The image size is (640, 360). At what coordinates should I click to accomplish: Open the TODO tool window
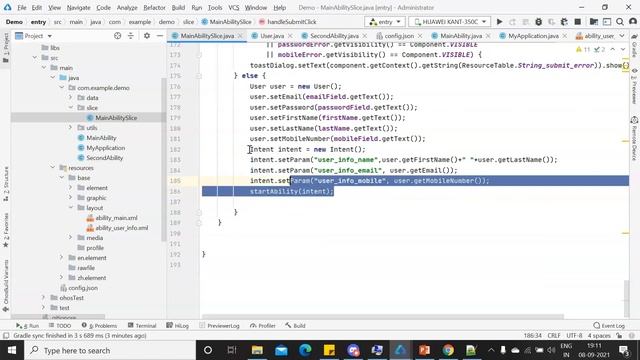(60, 326)
